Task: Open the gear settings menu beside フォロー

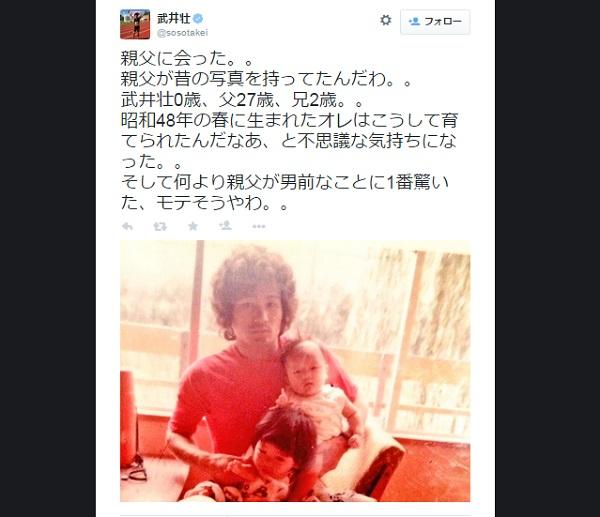Action: click(x=386, y=20)
